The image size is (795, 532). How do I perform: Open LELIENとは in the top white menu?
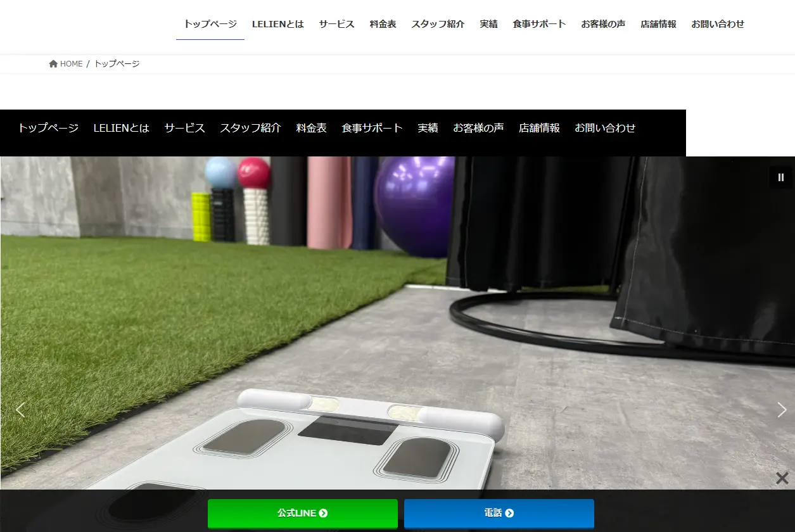278,24
